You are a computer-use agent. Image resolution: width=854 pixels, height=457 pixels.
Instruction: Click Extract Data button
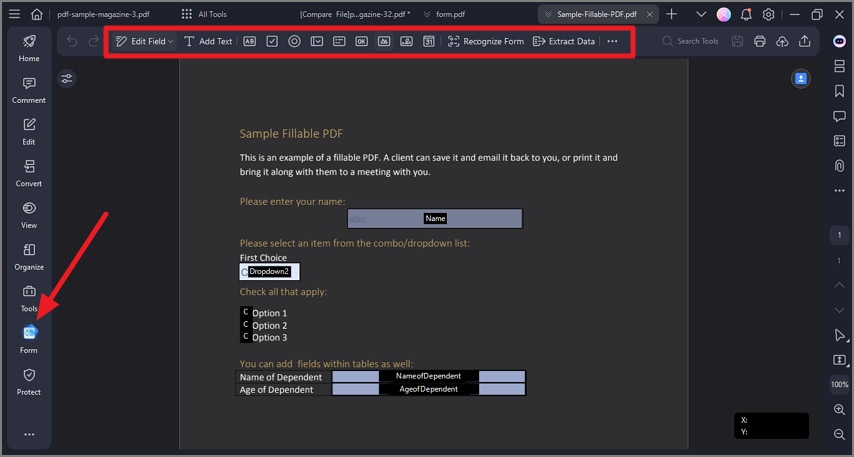pos(564,41)
